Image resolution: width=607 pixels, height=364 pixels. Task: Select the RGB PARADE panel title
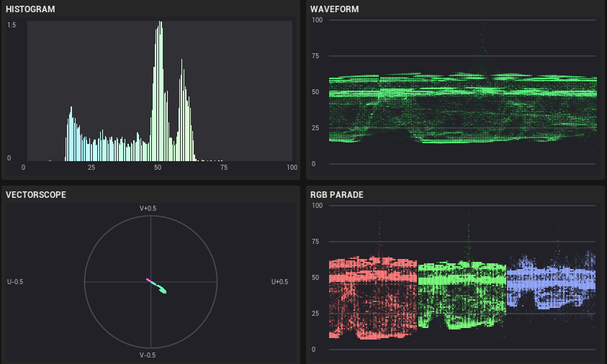point(337,194)
